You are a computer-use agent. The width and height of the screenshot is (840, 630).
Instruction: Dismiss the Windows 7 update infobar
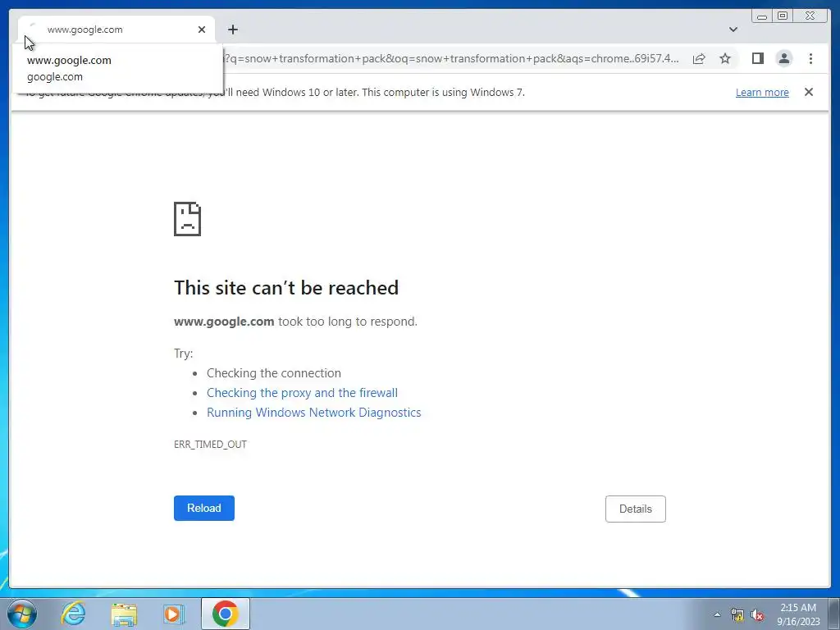pos(809,92)
